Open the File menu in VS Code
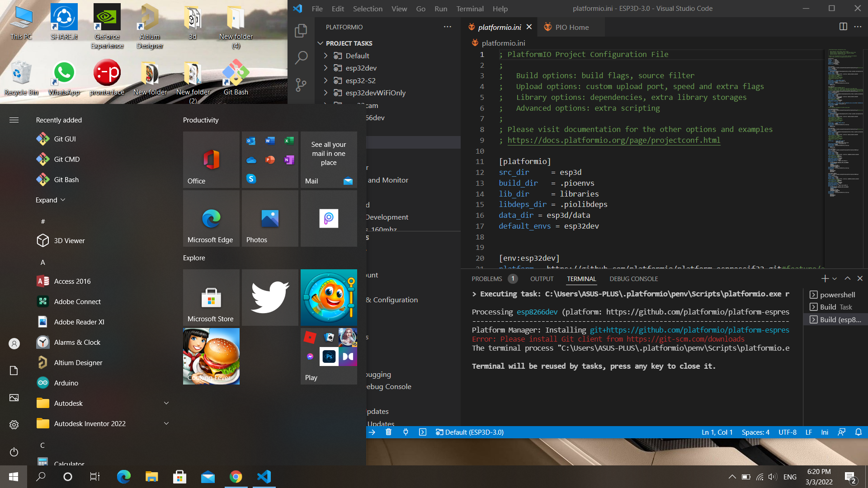The width and height of the screenshot is (868, 488). pyautogui.click(x=317, y=9)
